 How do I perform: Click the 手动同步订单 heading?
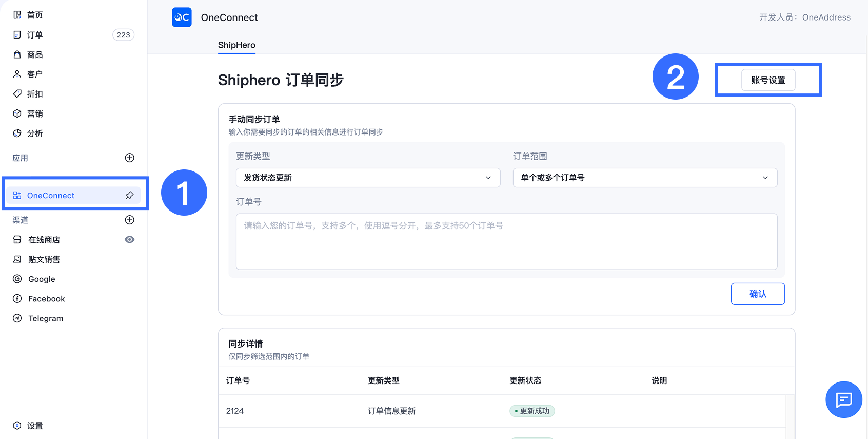click(x=254, y=119)
